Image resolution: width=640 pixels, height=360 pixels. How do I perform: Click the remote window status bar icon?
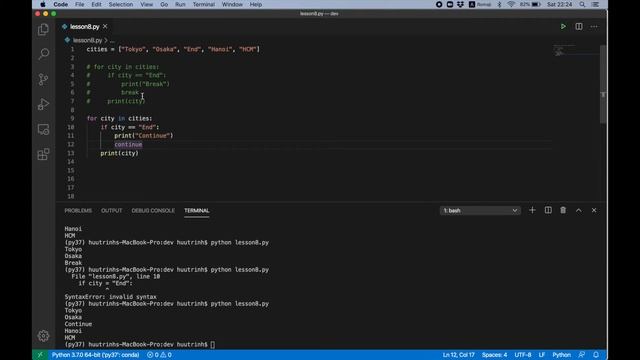tap(40, 355)
